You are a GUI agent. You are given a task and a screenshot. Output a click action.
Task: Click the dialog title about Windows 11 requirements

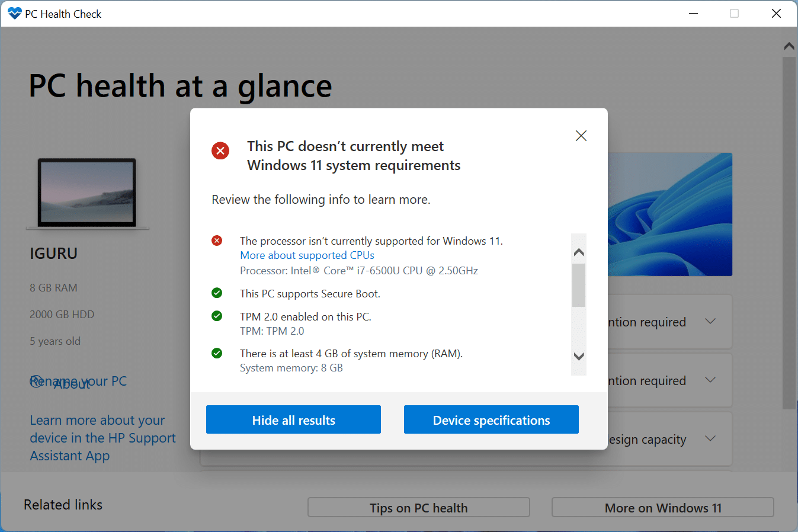(x=354, y=156)
